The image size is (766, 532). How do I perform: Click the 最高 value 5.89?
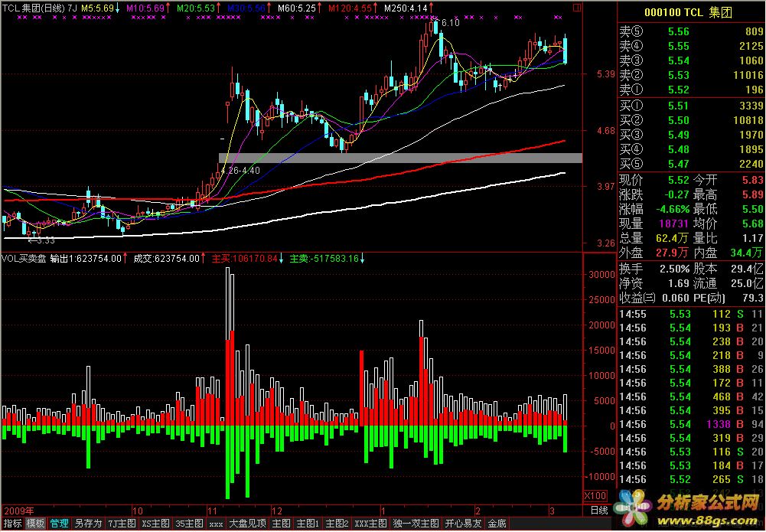752,195
